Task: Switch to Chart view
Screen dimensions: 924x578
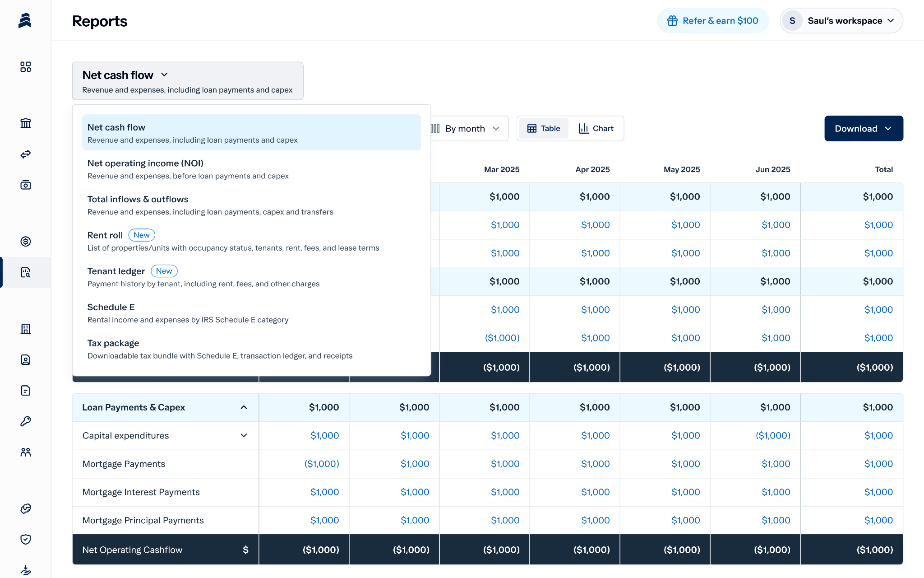Action: 596,129
